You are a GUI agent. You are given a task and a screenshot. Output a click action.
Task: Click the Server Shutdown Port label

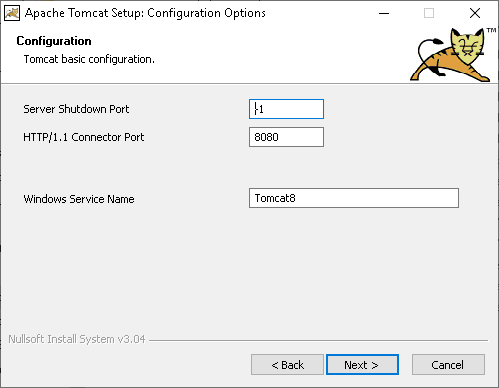tap(76, 109)
